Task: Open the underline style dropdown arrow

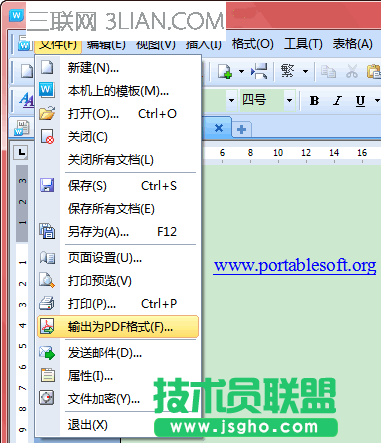Action: pos(377,100)
